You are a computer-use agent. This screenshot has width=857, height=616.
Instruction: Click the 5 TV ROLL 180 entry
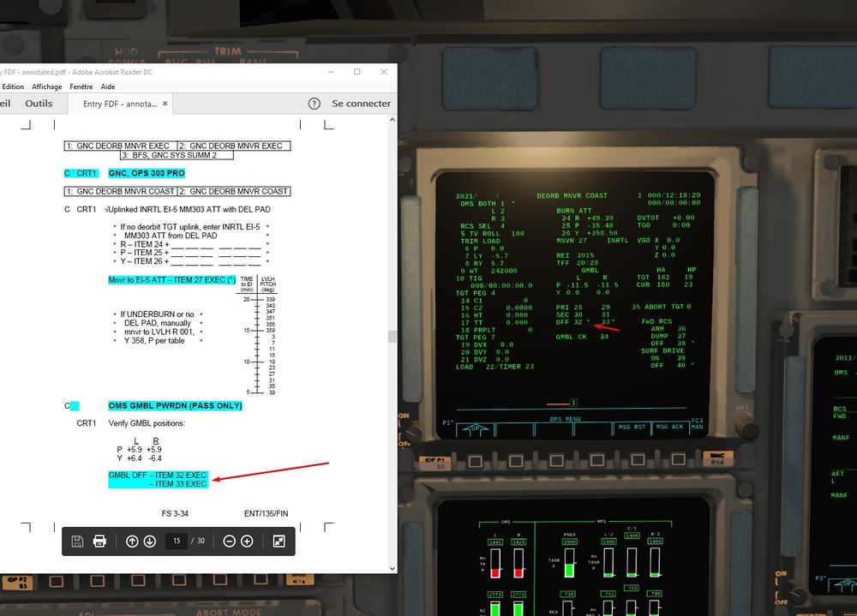(x=492, y=233)
